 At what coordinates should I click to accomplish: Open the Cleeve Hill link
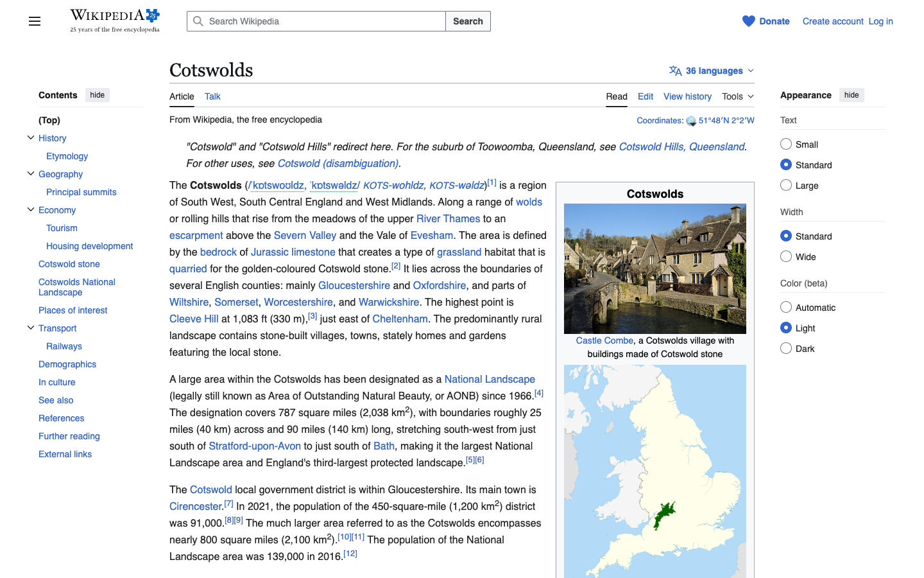[194, 319]
